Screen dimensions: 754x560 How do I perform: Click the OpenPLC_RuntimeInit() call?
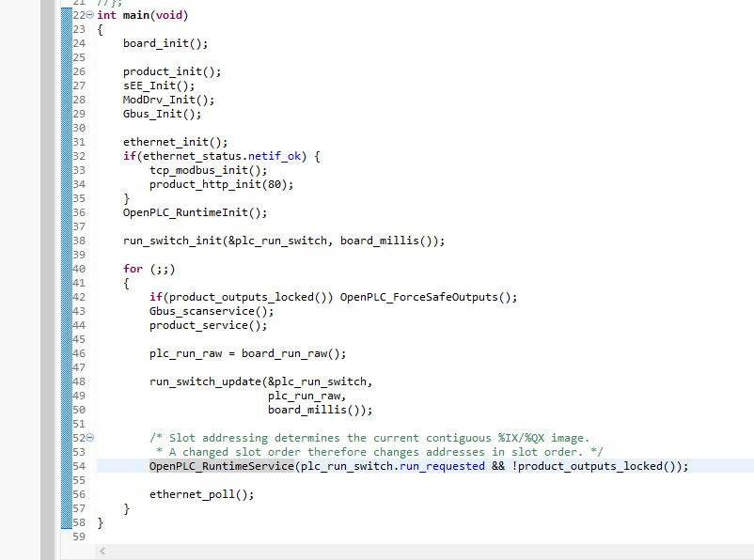[195, 212]
